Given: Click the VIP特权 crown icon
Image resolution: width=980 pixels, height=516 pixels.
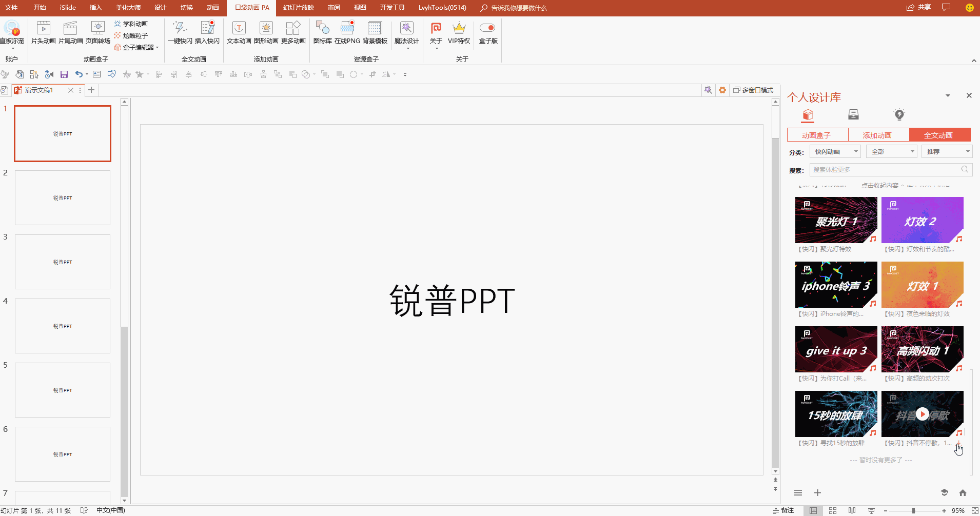Looking at the screenshot, I should click(459, 32).
